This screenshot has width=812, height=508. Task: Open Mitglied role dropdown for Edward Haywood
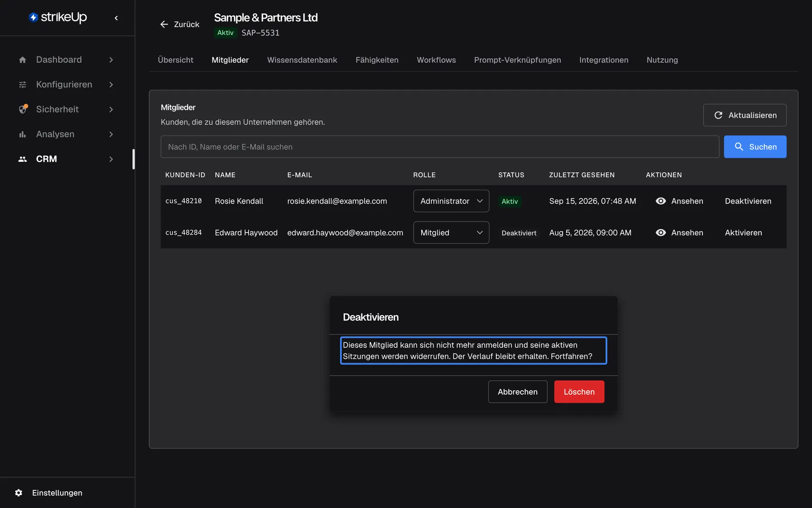[451, 233]
